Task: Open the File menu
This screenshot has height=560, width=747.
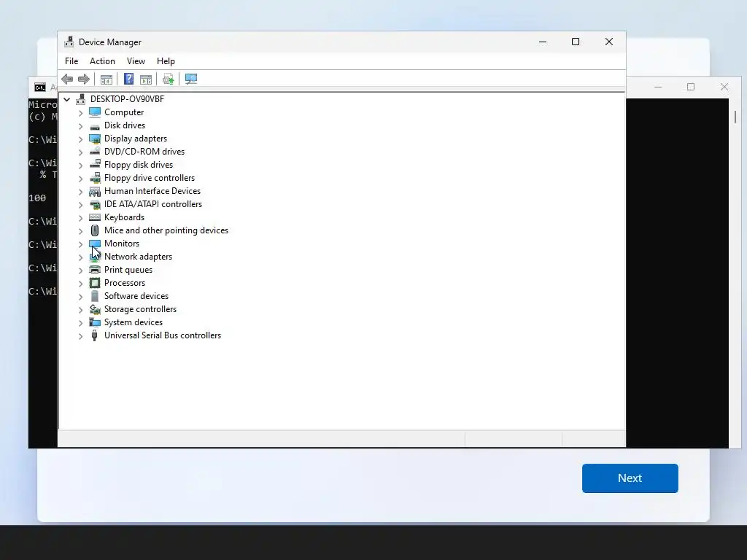Action: (71, 61)
